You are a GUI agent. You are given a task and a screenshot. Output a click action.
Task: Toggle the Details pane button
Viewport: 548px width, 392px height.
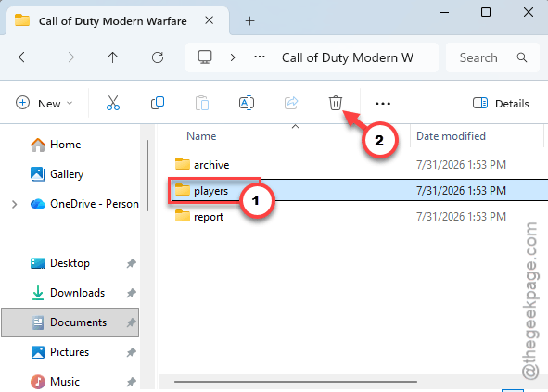click(501, 104)
